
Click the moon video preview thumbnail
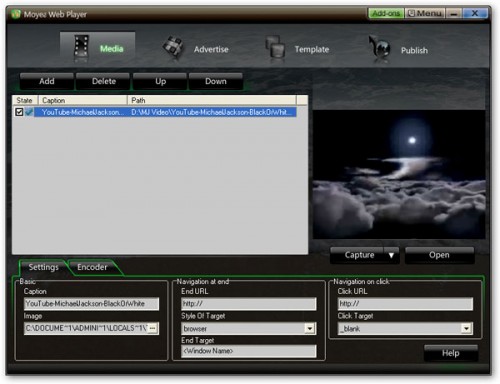(x=399, y=174)
